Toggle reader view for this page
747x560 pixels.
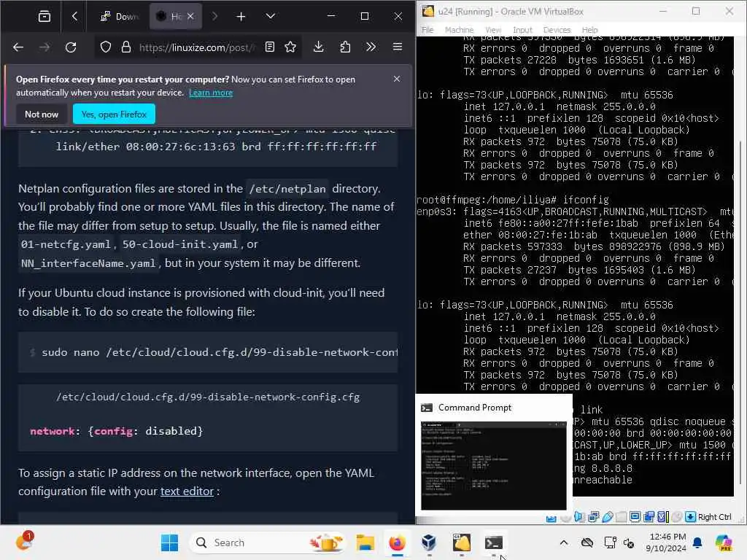click(x=270, y=47)
